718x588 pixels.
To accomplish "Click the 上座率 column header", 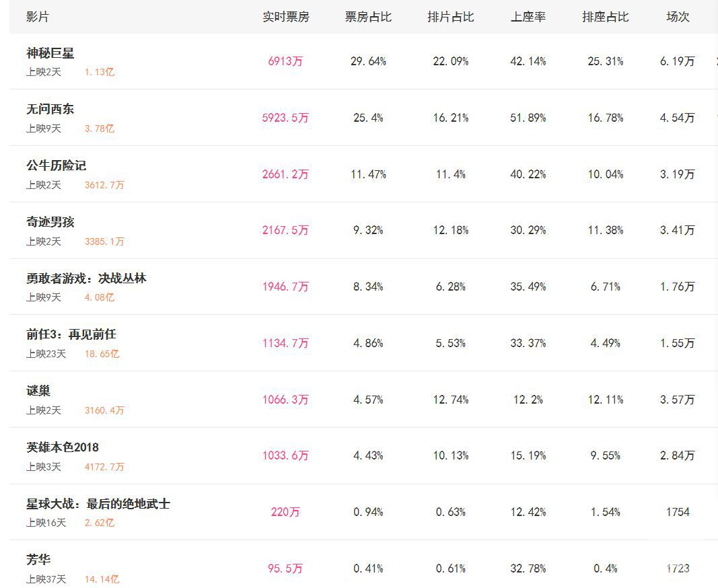I will (528, 17).
